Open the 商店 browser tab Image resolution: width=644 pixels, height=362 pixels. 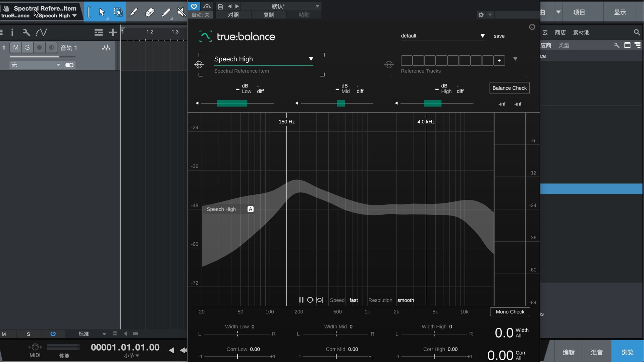click(x=560, y=33)
